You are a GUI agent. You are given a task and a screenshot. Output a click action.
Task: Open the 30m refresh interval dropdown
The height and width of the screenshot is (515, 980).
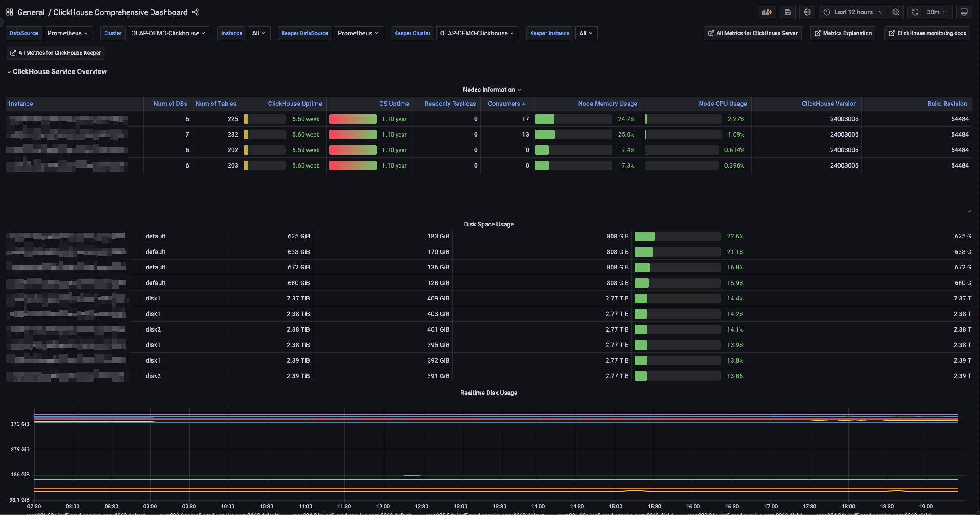pos(937,12)
